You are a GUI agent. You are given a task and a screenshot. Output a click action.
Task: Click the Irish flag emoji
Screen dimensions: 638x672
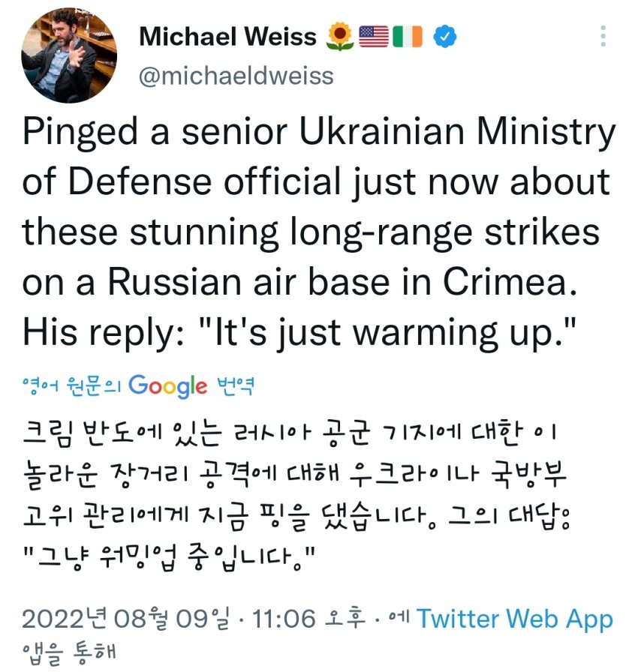coord(408,36)
